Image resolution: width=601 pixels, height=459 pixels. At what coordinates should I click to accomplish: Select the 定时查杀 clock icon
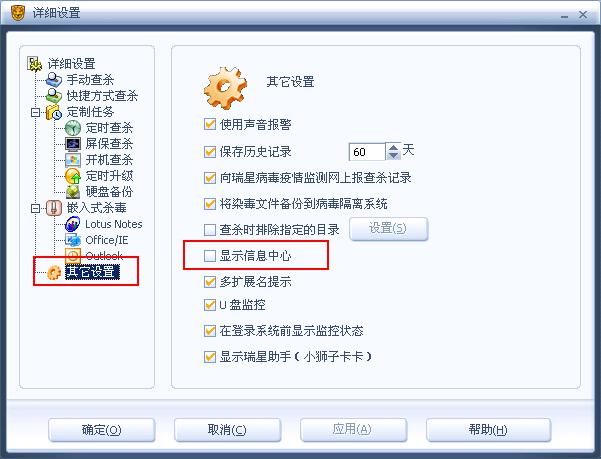tap(73, 128)
